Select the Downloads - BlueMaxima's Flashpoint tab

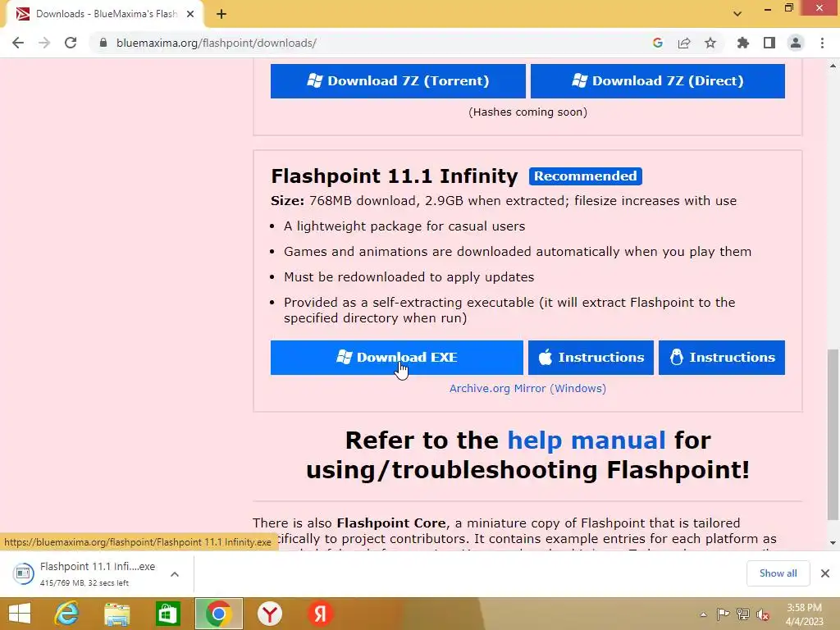104,14
